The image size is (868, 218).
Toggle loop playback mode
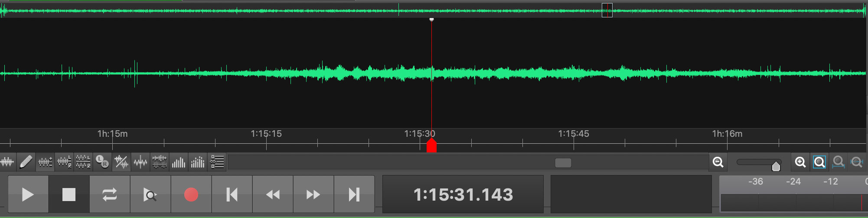point(110,195)
